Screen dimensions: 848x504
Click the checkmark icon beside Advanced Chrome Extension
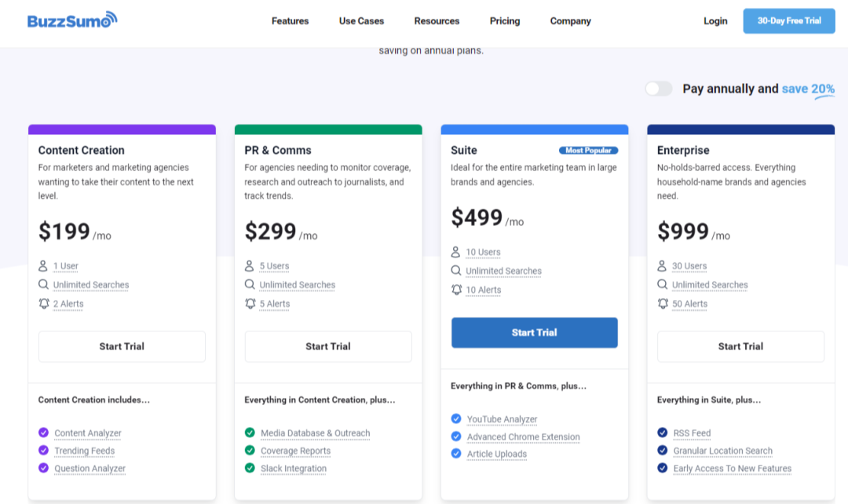click(456, 436)
